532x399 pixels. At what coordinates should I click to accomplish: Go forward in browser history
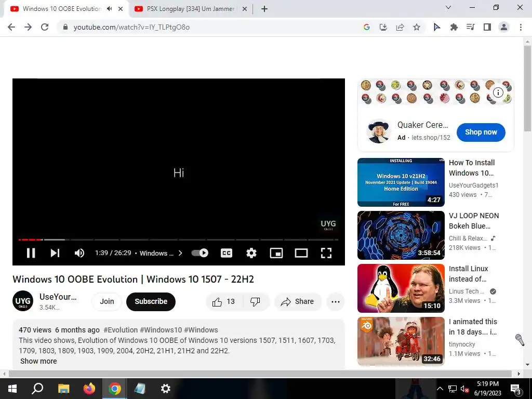pos(28,27)
